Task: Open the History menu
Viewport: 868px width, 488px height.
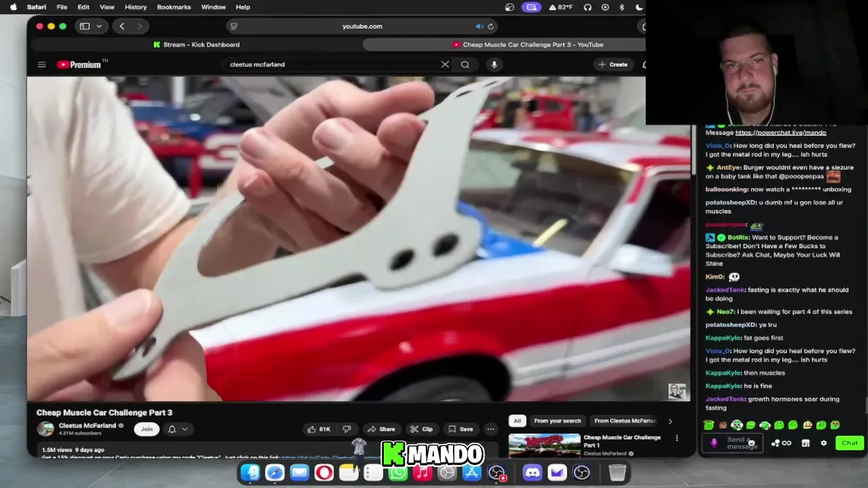Action: point(136,7)
